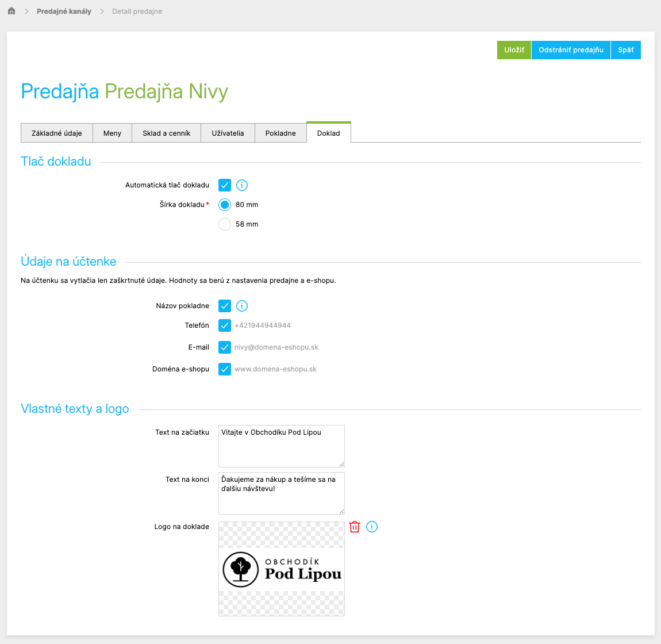Disable the E-mail checkbox

tap(225, 347)
